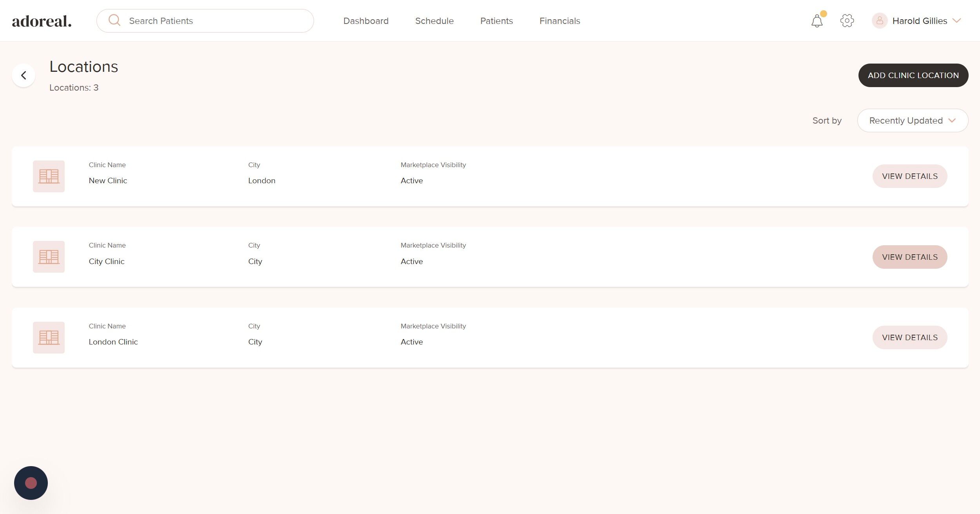Go to the Schedule tab

click(434, 21)
